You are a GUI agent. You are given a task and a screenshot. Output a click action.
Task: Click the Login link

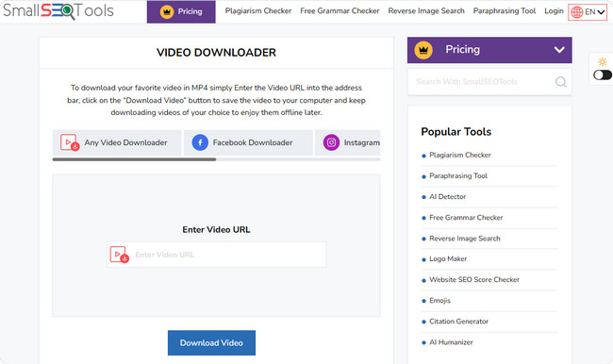[x=554, y=11]
